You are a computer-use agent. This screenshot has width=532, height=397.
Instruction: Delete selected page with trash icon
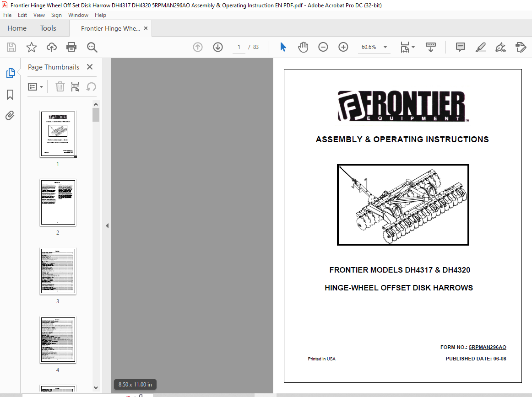[x=60, y=87]
